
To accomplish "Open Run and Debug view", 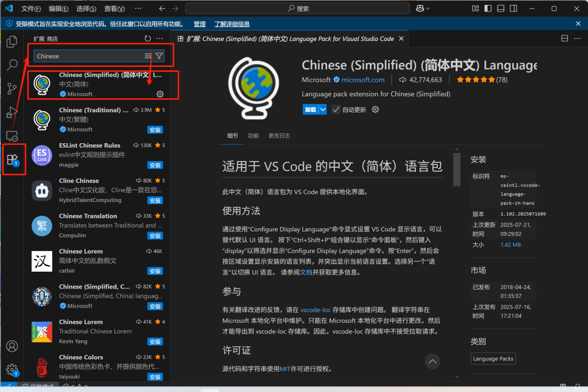I will tap(12, 112).
